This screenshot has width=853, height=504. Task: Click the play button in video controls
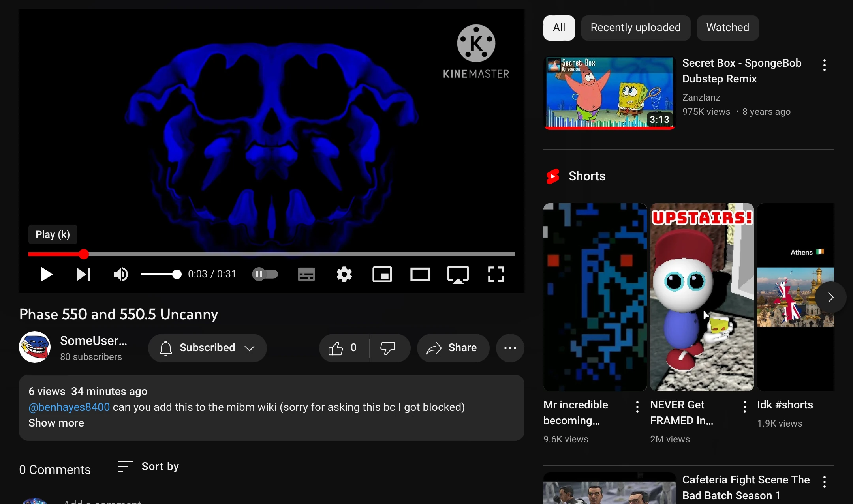pyautogui.click(x=46, y=274)
